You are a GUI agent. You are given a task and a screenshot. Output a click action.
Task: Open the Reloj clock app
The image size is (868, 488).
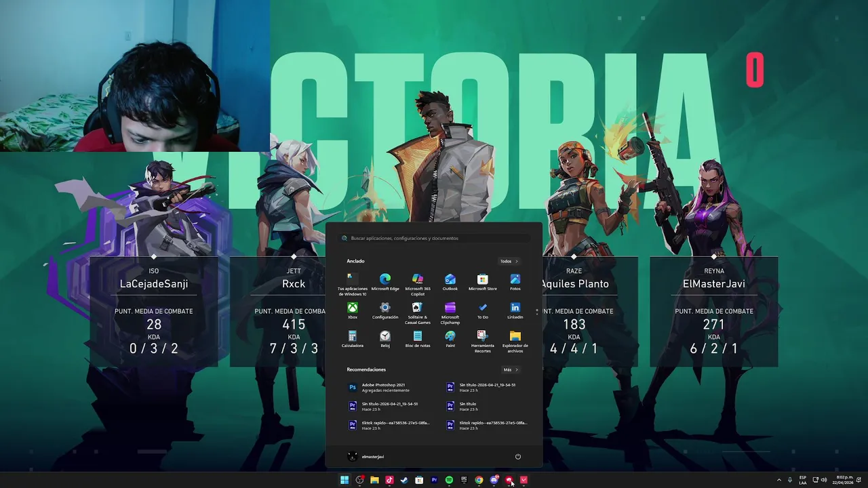tap(385, 339)
